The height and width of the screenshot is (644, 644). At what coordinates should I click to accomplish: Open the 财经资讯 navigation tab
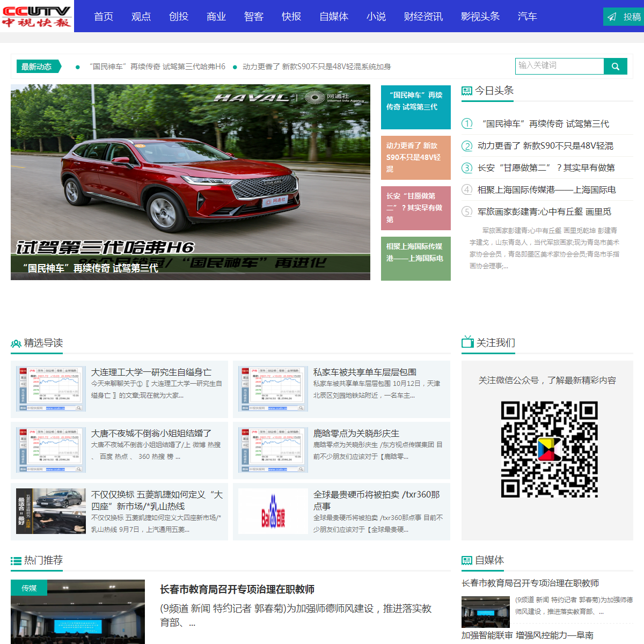click(x=423, y=17)
